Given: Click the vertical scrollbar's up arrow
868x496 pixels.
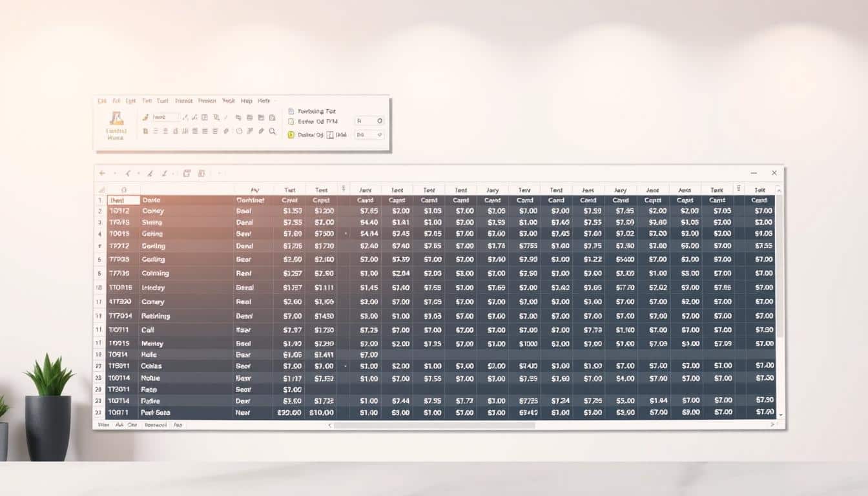Looking at the screenshot, I should coord(780,190).
